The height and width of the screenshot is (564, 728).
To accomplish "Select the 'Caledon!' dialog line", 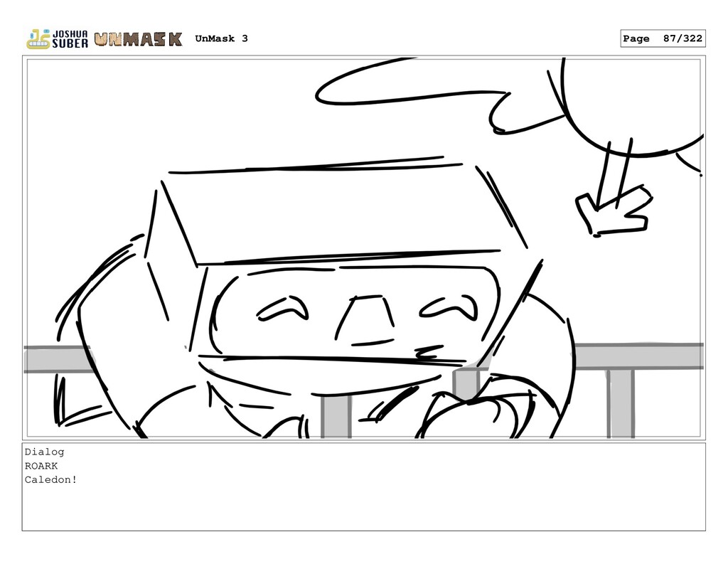I will point(50,480).
